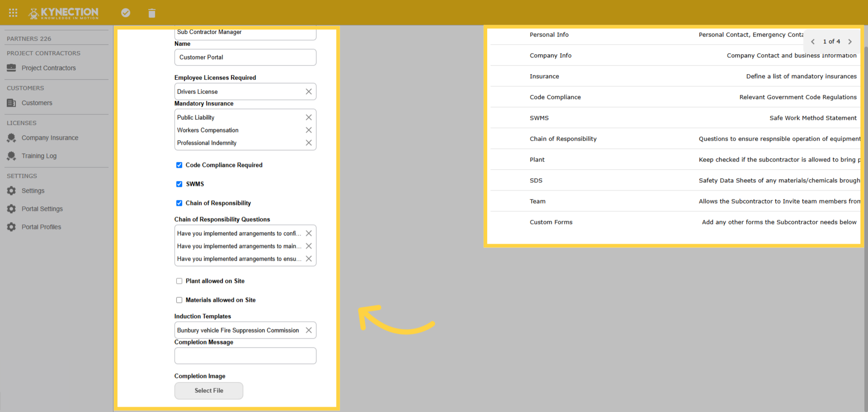Select the Company Info row
This screenshot has height=412, width=868.
[x=675, y=55]
